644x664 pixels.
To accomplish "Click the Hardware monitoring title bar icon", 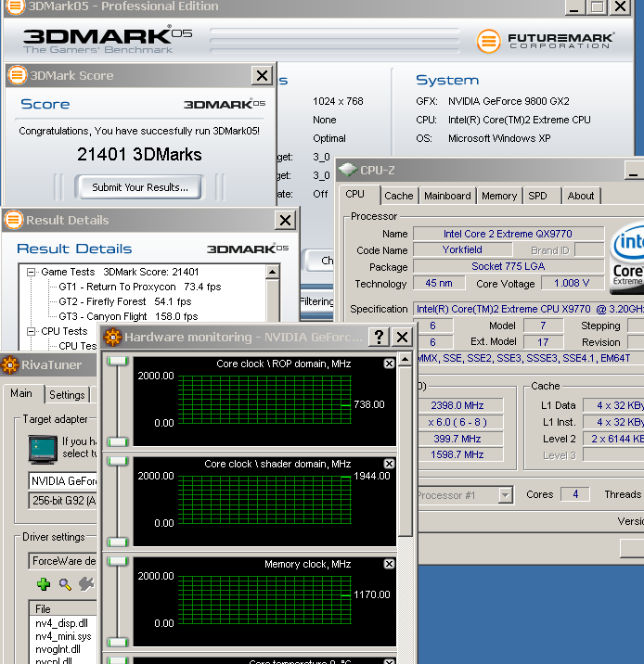I will (112, 337).
